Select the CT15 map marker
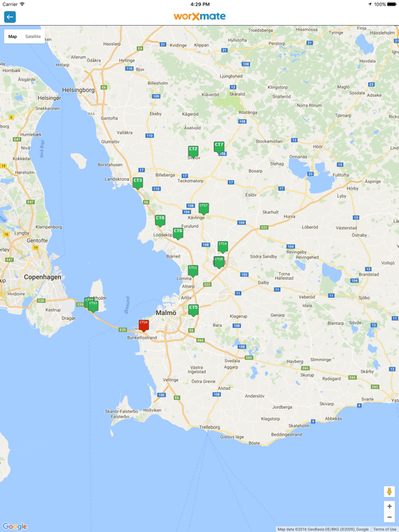Image resolution: width=399 pixels, height=532 pixels. click(x=219, y=262)
